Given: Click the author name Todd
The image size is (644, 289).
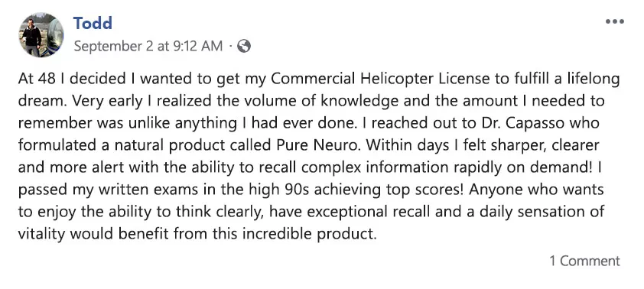Looking at the screenshot, I should click(93, 23).
